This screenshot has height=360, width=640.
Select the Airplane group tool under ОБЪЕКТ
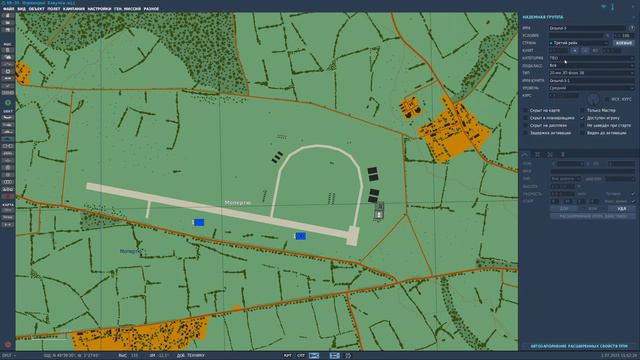click(x=8, y=118)
